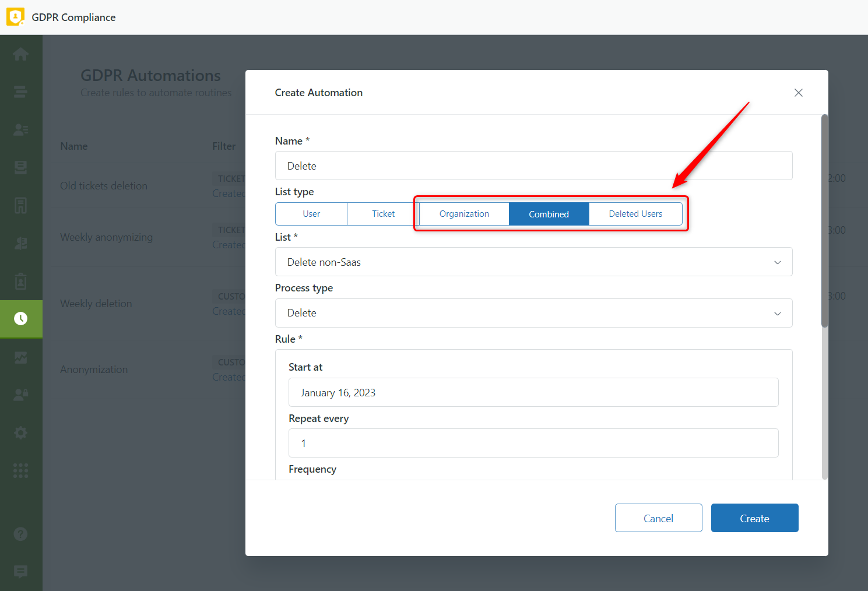
Task: Click the Create button
Action: coord(754,518)
